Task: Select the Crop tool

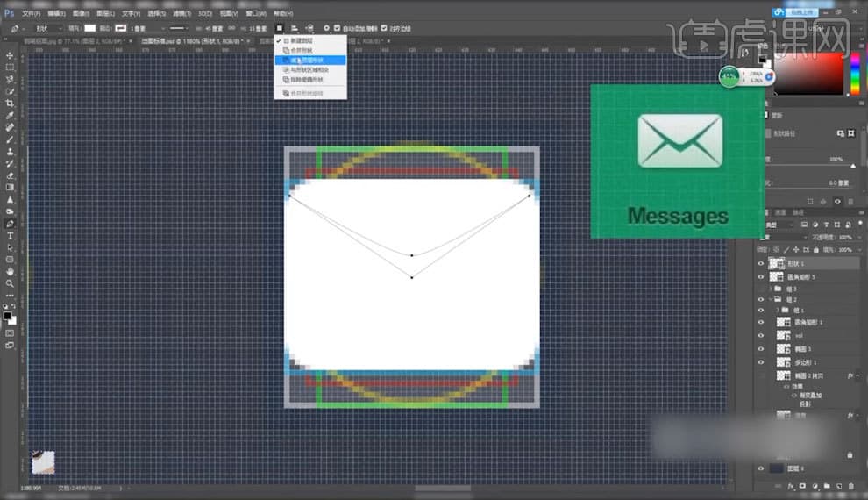Action: point(10,104)
